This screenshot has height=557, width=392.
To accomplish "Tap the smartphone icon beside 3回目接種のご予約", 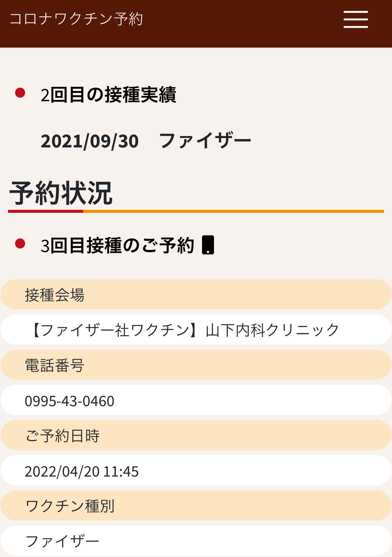I will tap(208, 245).
